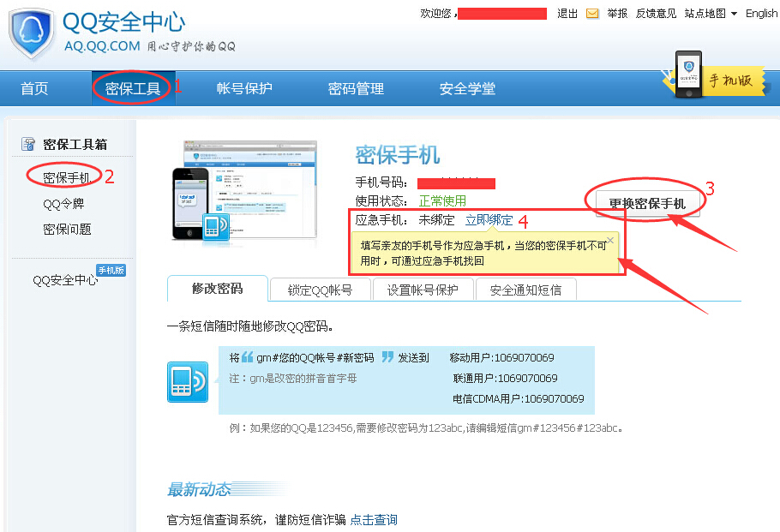Image resolution: width=780 pixels, height=532 pixels.
Task: Open the 密保工具 navigation tab
Action: 132,88
